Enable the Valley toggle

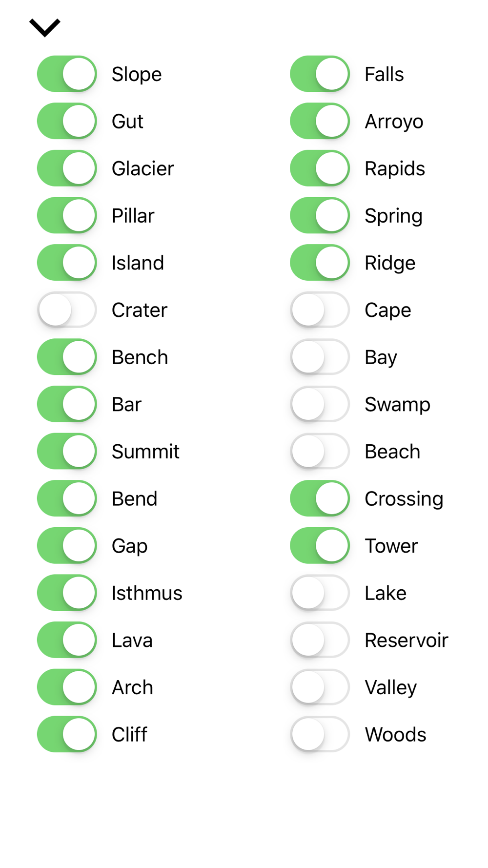(320, 687)
